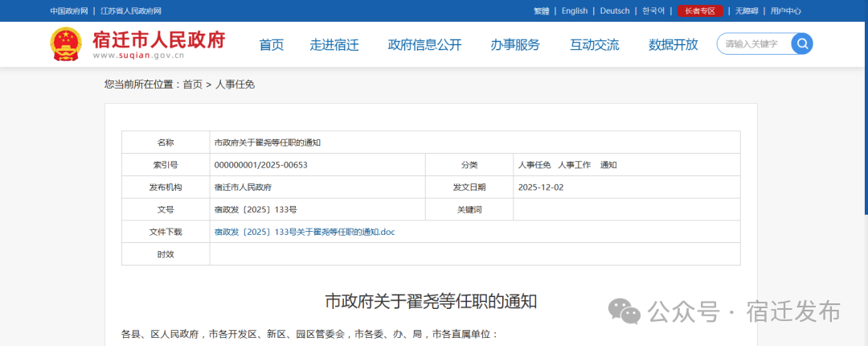
Task: Open the 政府信息公开 navigation menu
Action: 424,44
